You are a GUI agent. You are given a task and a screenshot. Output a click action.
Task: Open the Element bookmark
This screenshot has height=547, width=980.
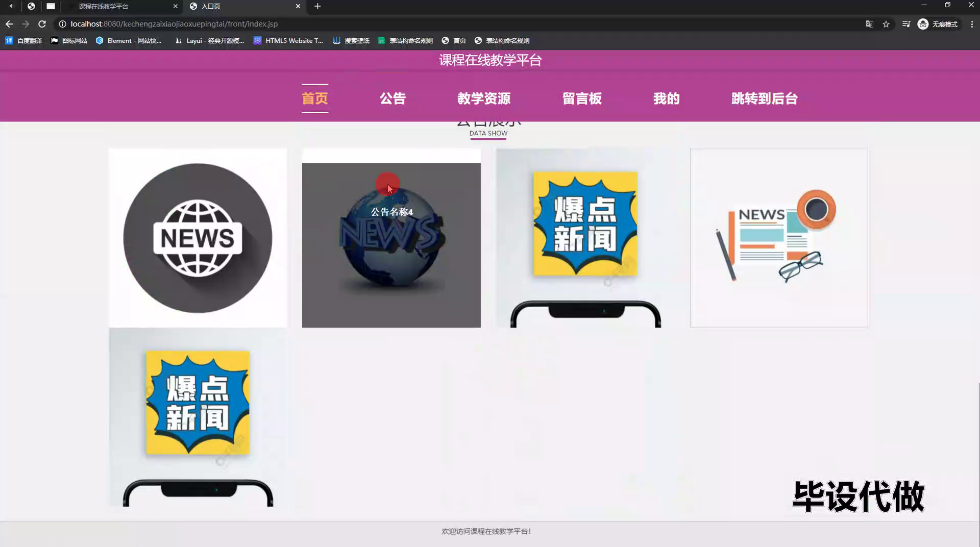(x=129, y=40)
